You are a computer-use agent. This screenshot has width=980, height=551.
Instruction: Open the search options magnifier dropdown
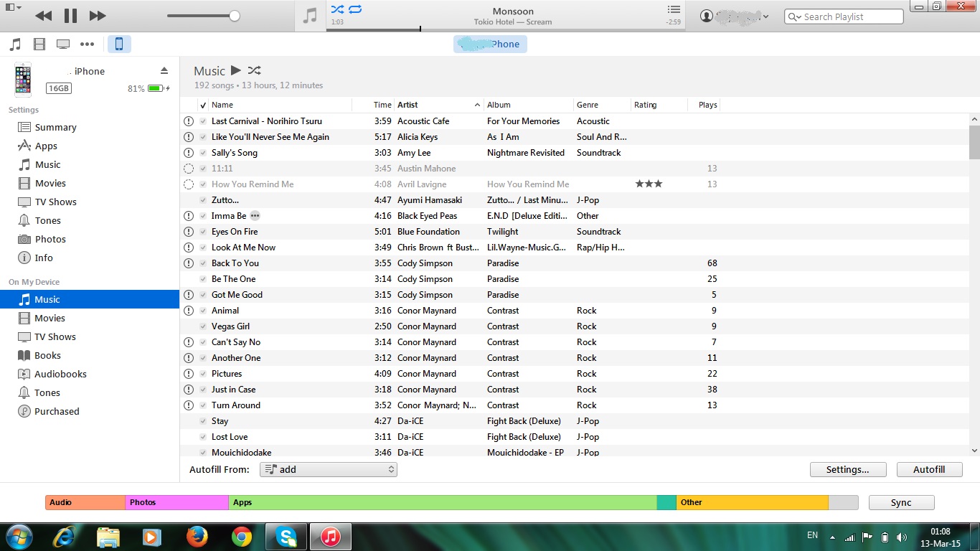click(x=794, y=17)
